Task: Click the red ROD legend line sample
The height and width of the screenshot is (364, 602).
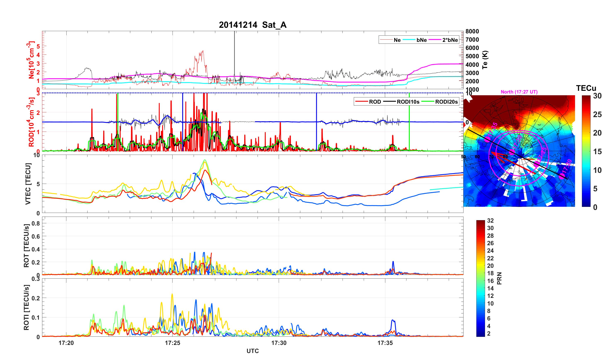Action: click(362, 102)
